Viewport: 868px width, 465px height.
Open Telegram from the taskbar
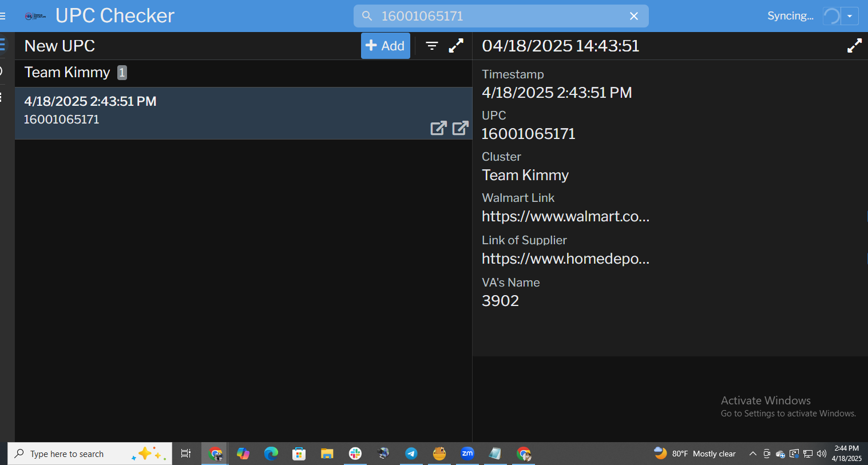point(411,454)
